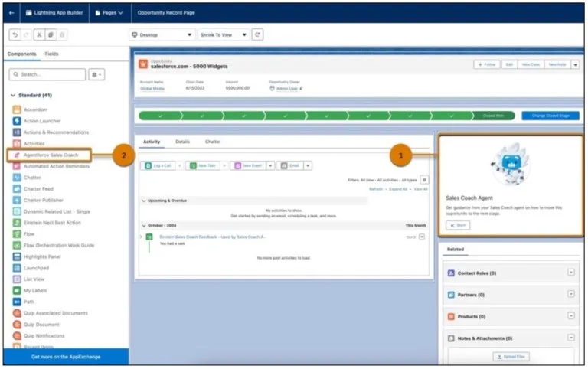Open the Desktop form factor dropdown
Viewport: 588px width, 369px height.
(162, 35)
